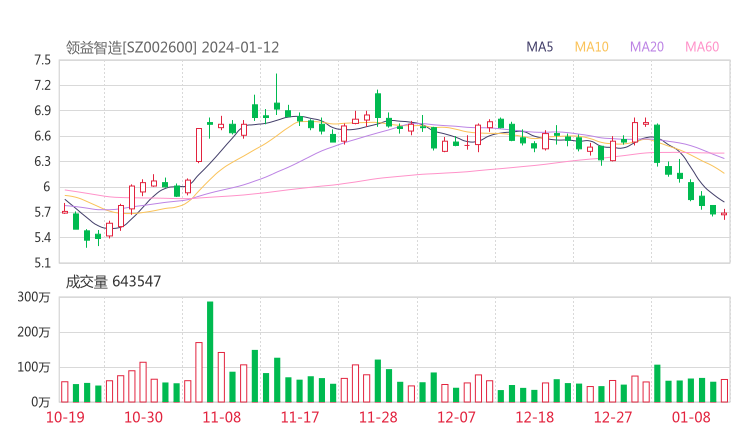Click the 7.2 price axis label
Screen dimensions: 740x440
tap(42, 85)
